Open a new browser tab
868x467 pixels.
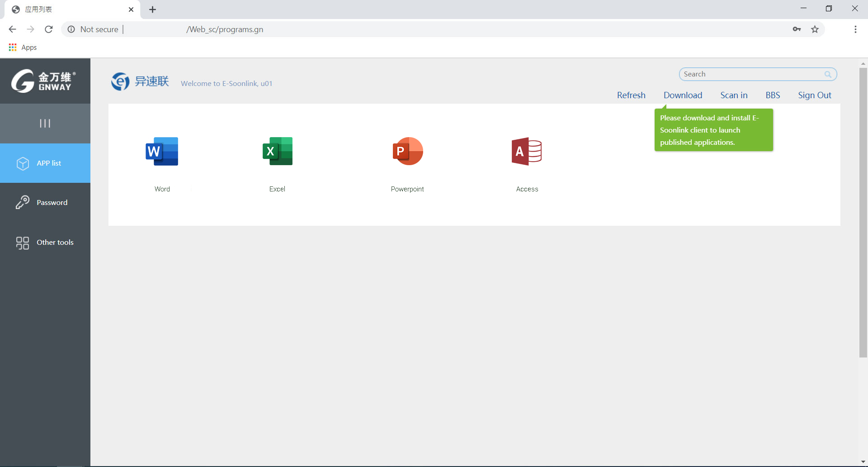pyautogui.click(x=152, y=10)
